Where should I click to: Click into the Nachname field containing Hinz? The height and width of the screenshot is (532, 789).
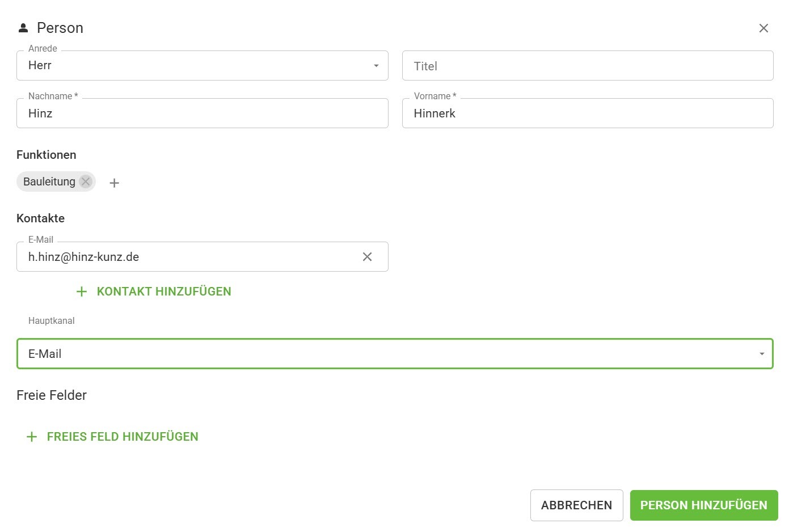pos(202,113)
